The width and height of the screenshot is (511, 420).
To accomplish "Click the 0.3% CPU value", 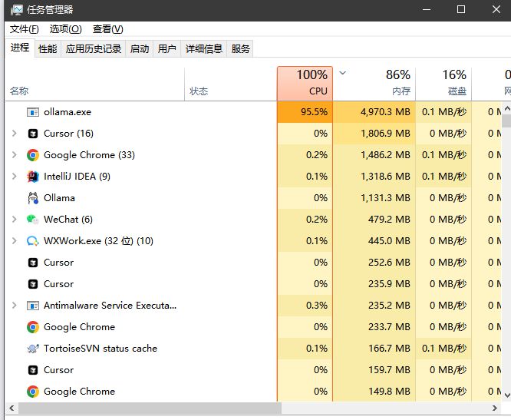I will coord(317,306).
